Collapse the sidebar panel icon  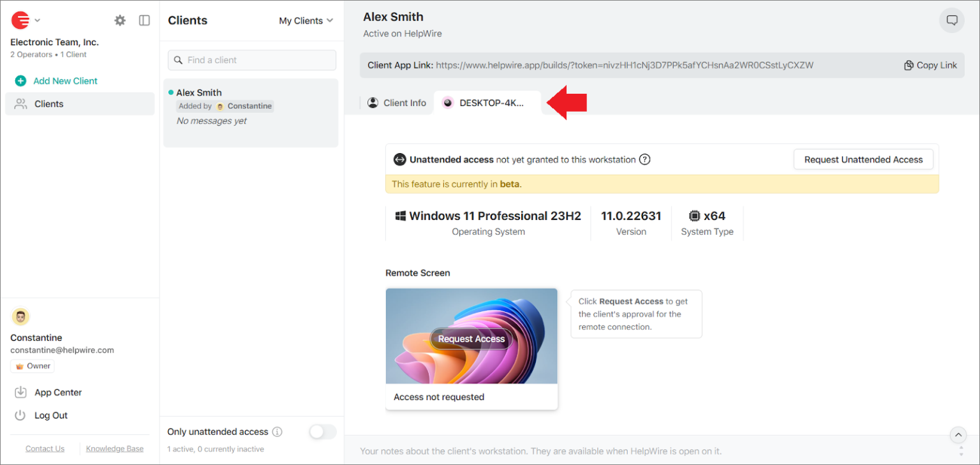(145, 20)
